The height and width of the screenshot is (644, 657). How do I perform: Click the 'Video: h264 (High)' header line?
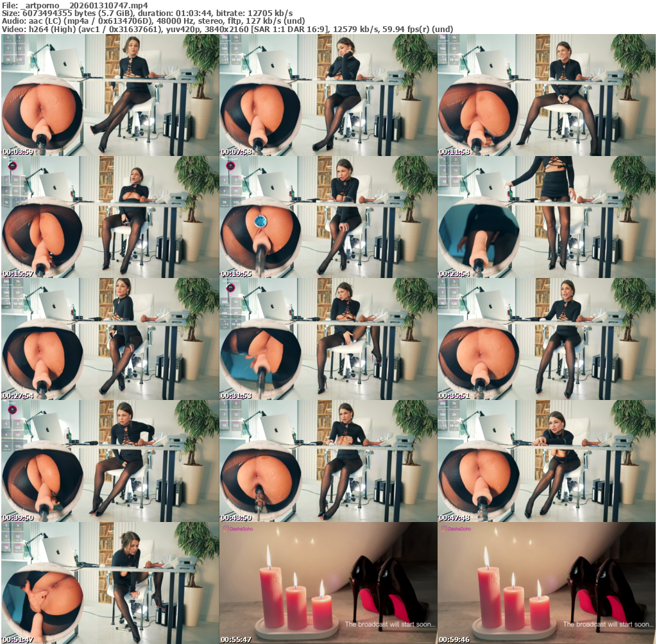[x=228, y=30]
